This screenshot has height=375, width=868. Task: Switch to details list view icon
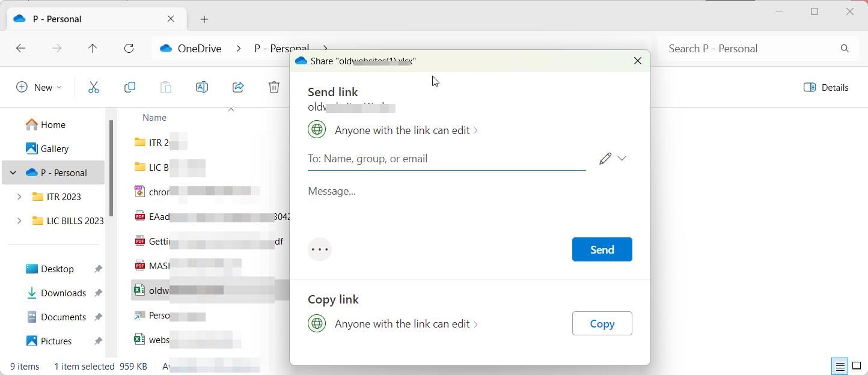840,366
